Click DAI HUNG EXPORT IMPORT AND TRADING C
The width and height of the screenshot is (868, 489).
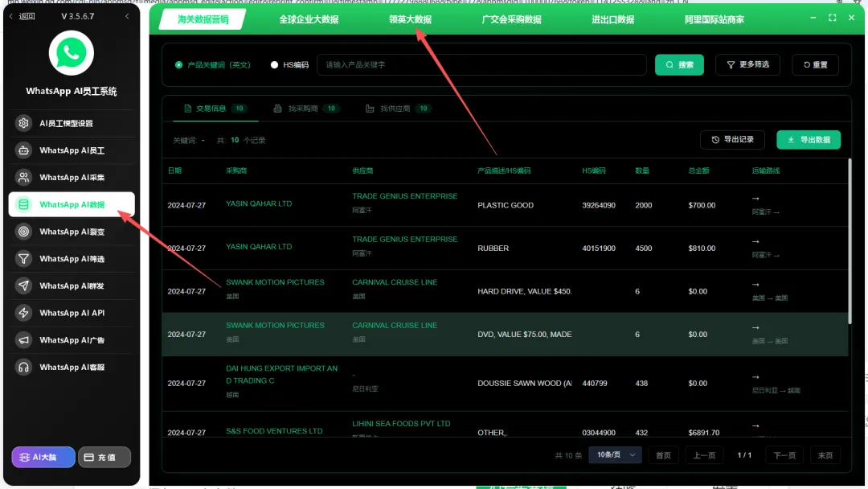[281, 374]
